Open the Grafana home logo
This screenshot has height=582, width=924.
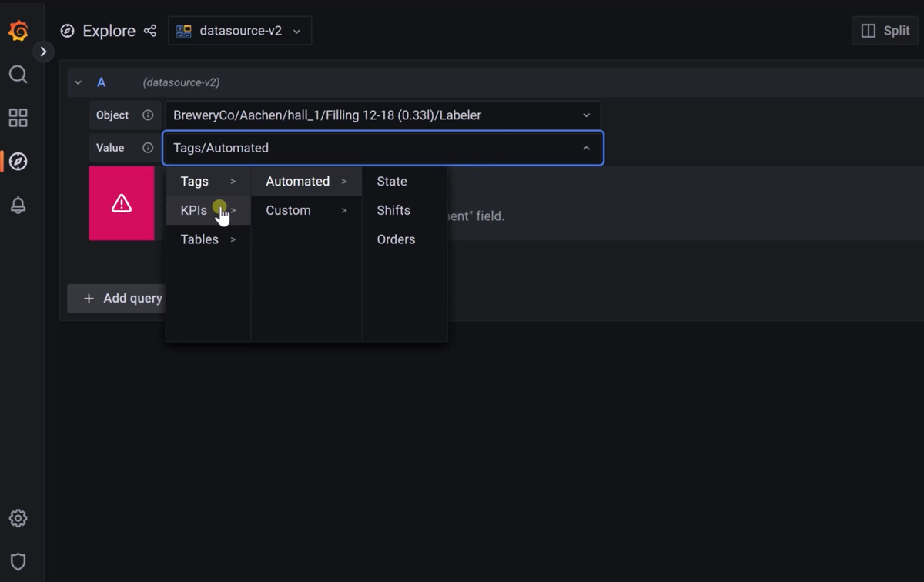[18, 31]
